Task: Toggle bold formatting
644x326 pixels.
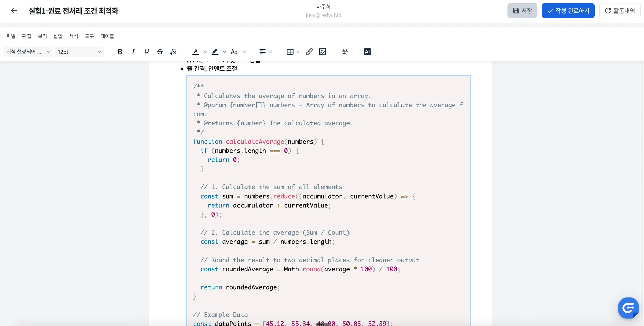Action: tap(120, 52)
